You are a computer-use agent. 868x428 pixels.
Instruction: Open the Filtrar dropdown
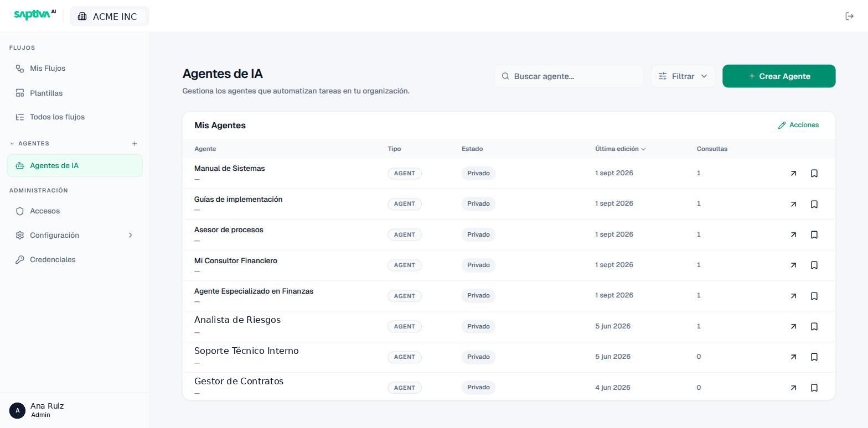click(x=683, y=76)
